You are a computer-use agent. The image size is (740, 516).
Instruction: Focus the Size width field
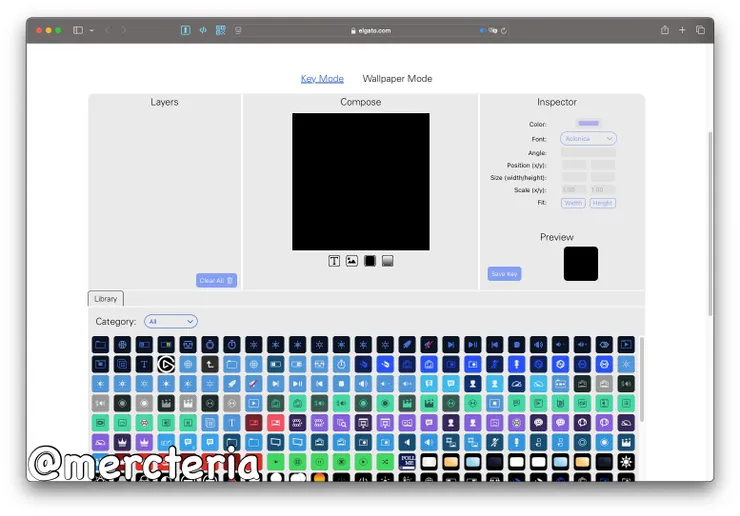(574, 177)
